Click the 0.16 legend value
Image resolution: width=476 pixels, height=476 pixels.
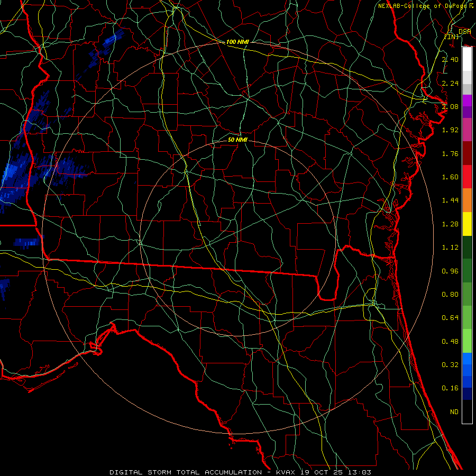coord(450,388)
